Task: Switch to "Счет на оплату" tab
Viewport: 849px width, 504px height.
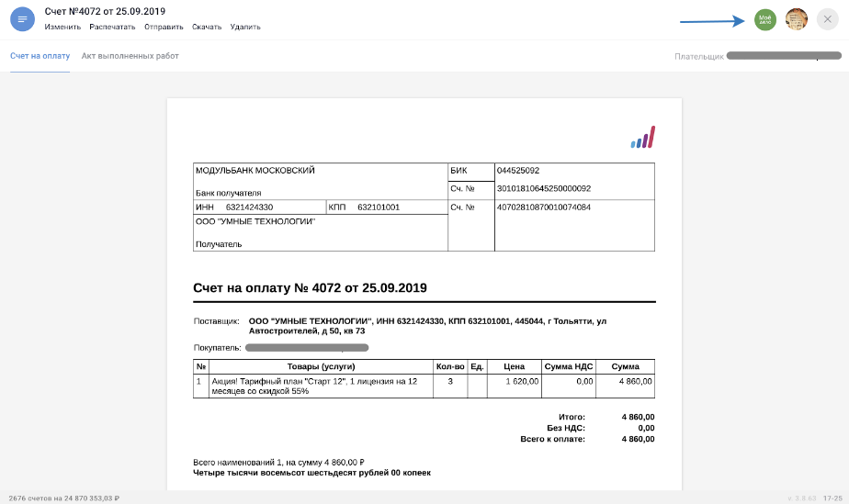Action: point(40,56)
